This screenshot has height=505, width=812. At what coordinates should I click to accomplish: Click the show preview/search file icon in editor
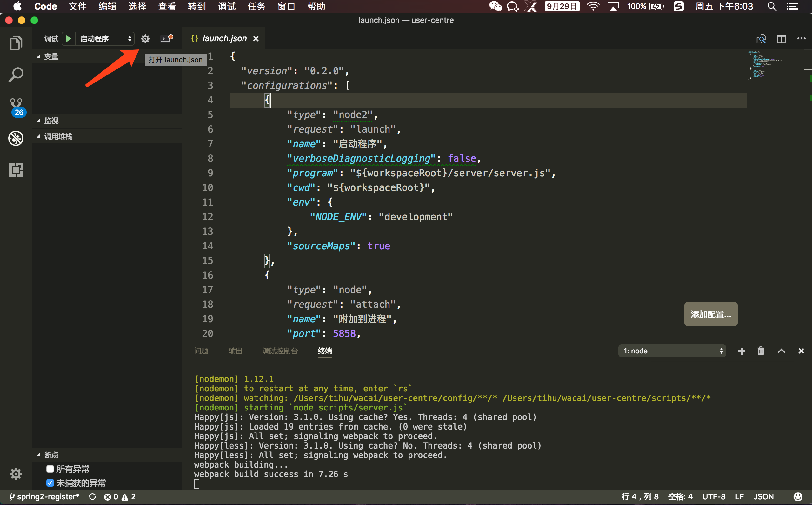[761, 39]
